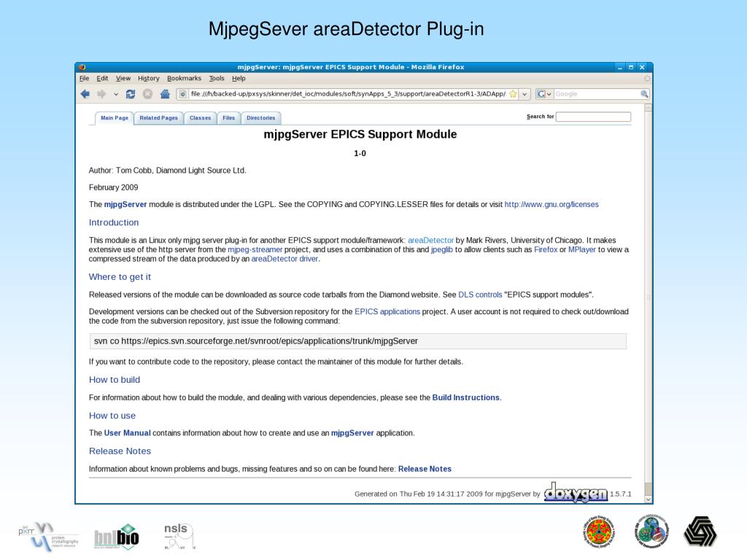Click the Google search text box

click(x=597, y=94)
